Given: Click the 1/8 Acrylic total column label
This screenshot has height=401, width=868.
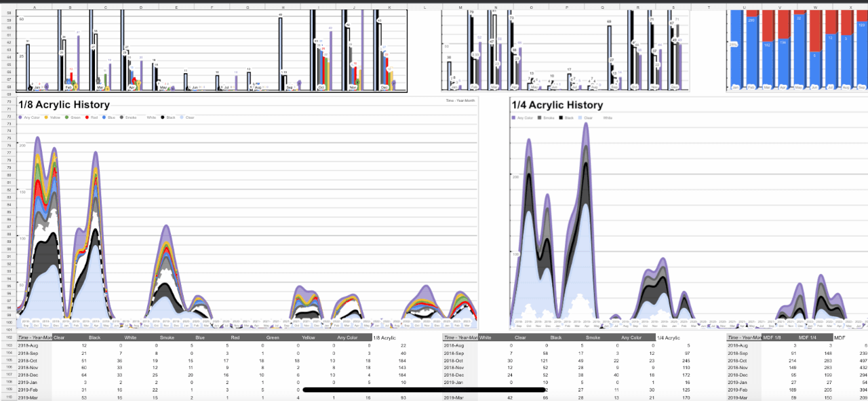Looking at the screenshot, I should (384, 337).
